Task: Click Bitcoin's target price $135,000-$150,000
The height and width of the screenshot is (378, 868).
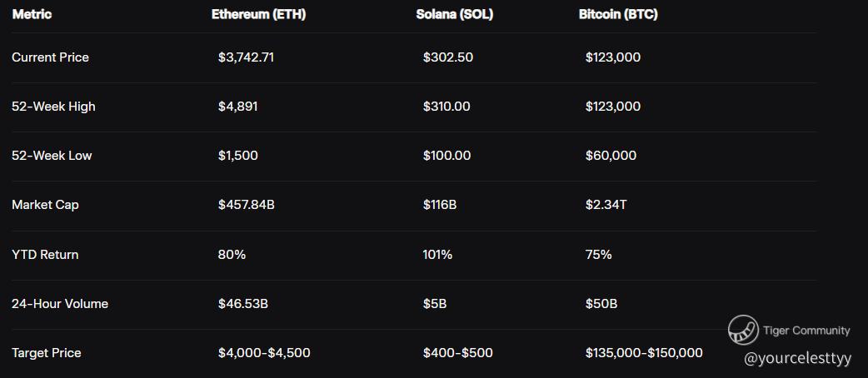Action: coord(644,353)
